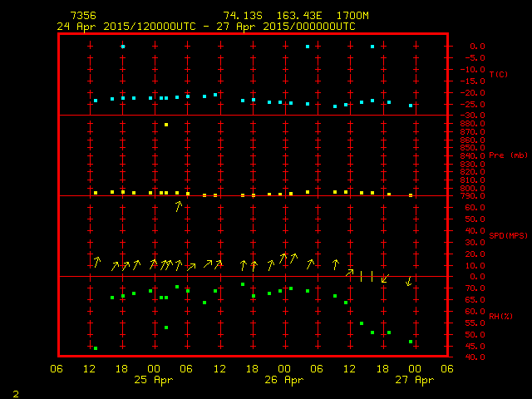Viewport: 532px width, 399px height.
Task: Click the 27 Apr date label
Action: click(x=415, y=380)
